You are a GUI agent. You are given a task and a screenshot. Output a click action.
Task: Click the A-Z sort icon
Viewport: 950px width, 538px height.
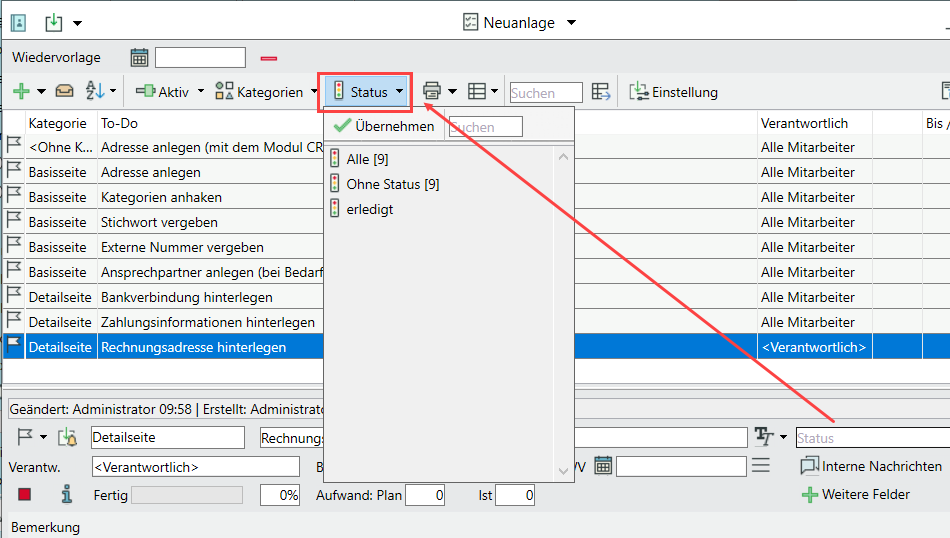click(95, 92)
